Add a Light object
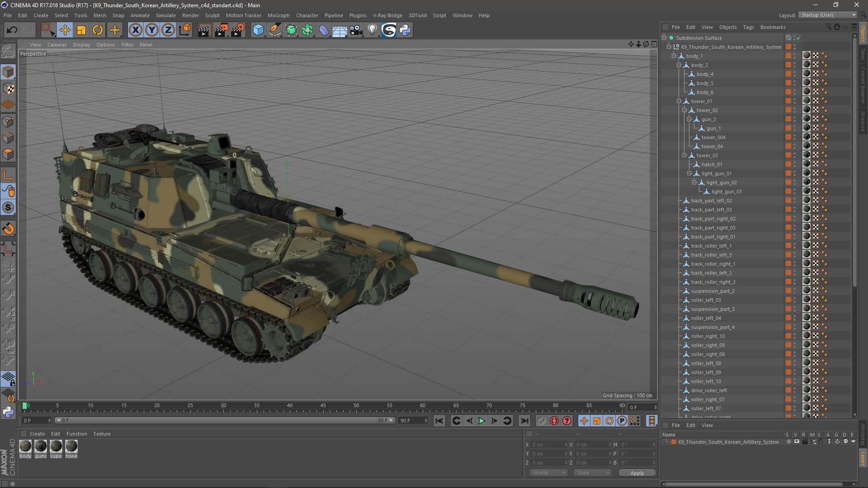 pos(373,30)
